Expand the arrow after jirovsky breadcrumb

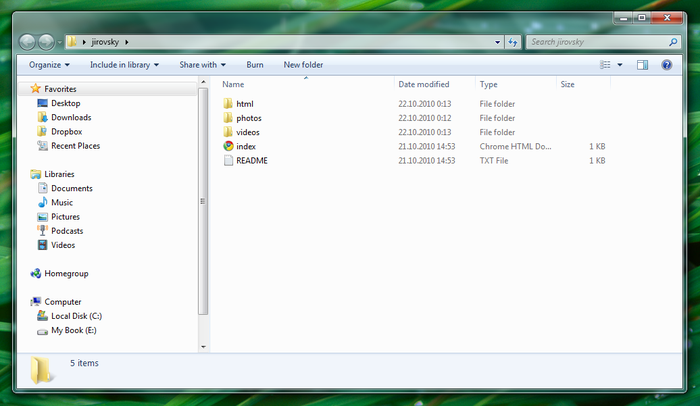tap(126, 42)
